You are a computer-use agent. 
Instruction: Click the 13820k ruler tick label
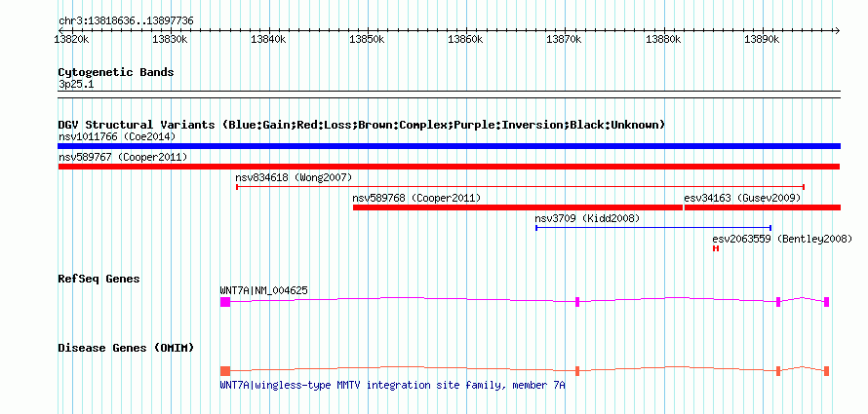(x=72, y=39)
